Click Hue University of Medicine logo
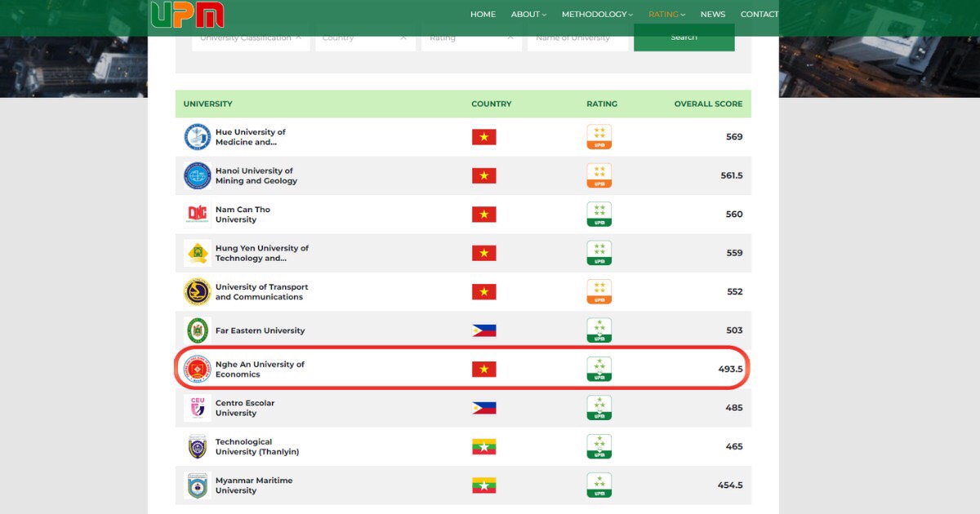Screen dimensions: 980x514 coord(197,137)
